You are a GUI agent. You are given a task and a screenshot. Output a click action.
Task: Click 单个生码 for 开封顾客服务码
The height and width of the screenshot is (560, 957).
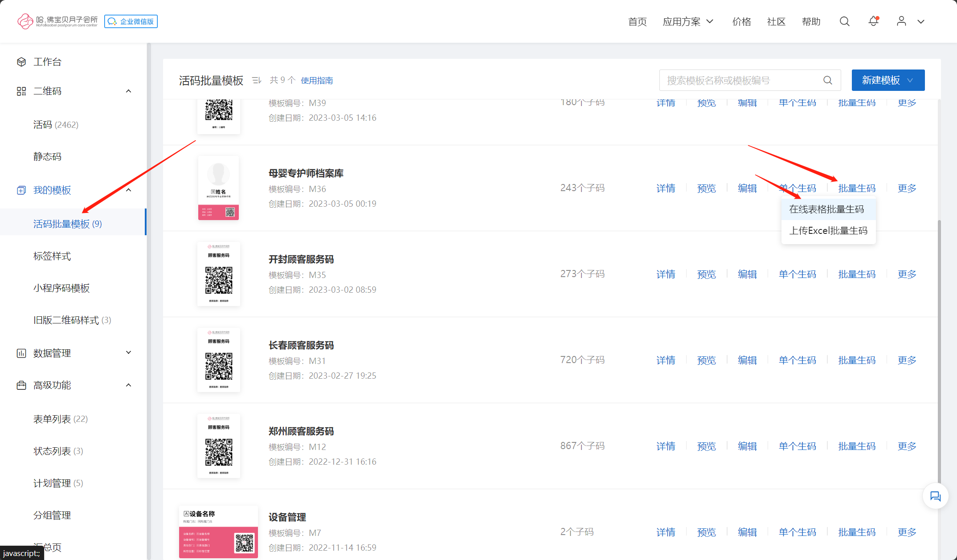[x=797, y=274]
